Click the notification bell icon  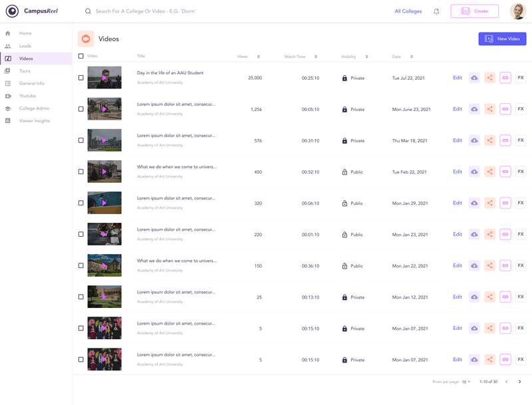436,11
